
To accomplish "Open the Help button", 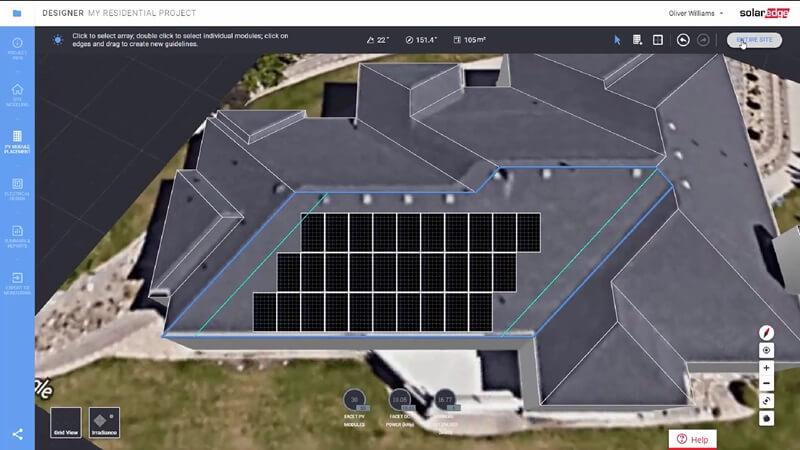I will coord(692,439).
